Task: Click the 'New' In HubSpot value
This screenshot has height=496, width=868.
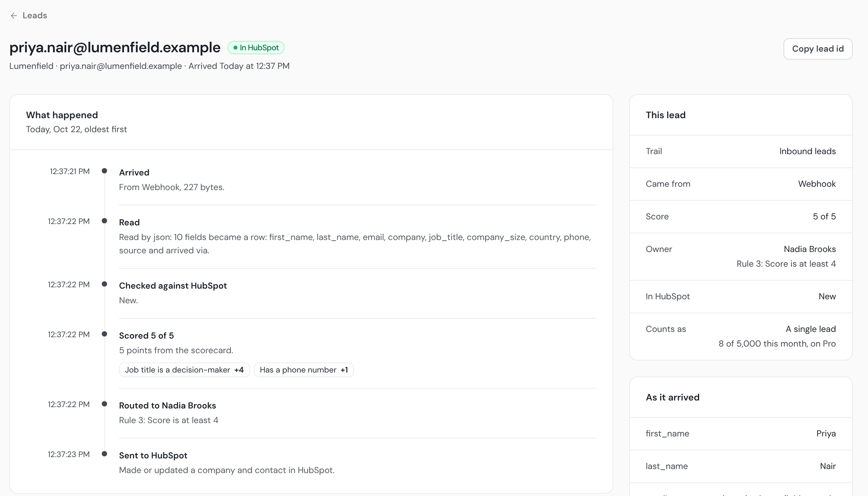Action: 827,296
